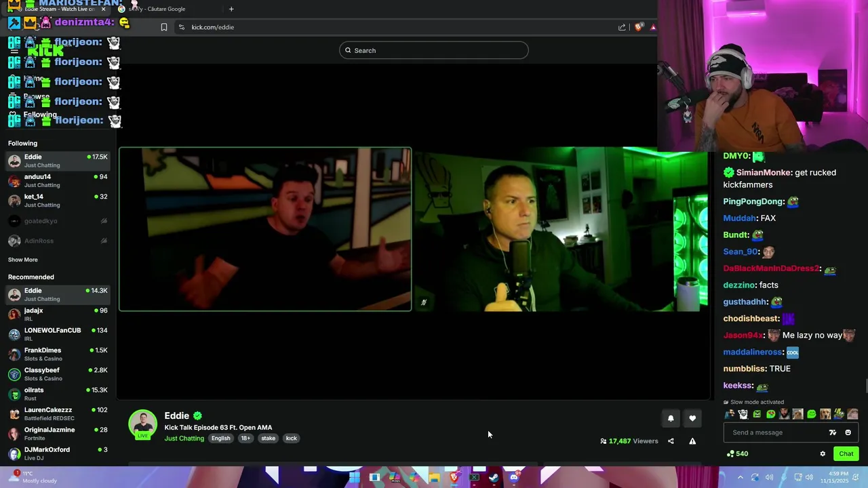Click the address bar URL kick.com/eddie
The image size is (868, 488).
pyautogui.click(x=212, y=27)
